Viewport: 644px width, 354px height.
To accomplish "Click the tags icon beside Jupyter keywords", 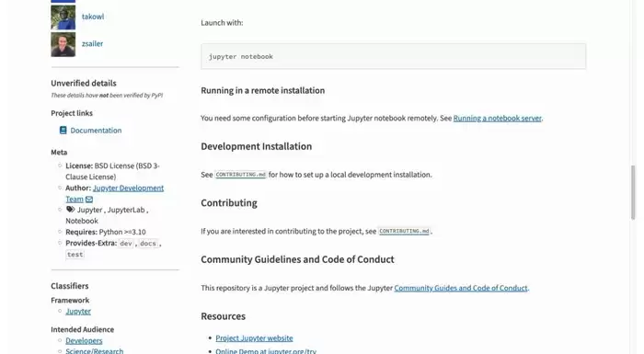I will coord(71,210).
